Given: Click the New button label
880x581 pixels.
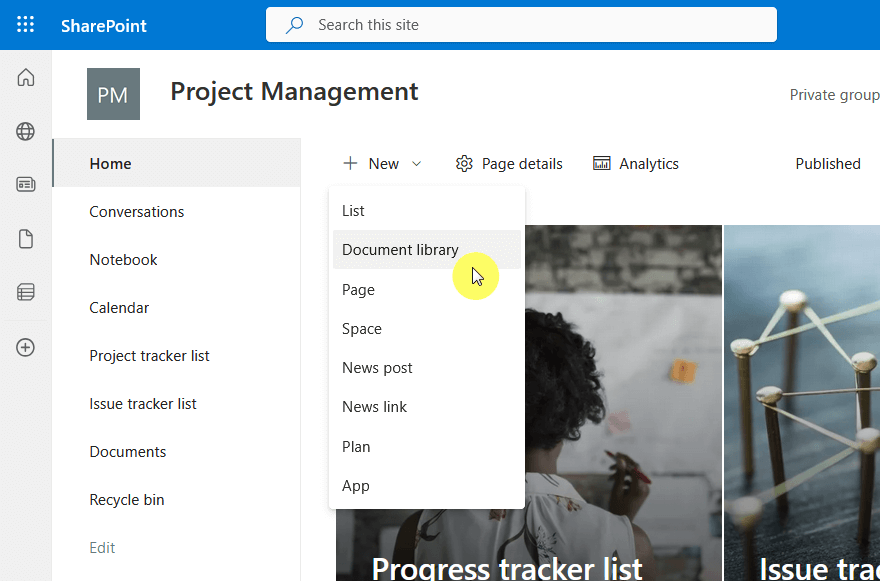Looking at the screenshot, I should coord(384,163).
